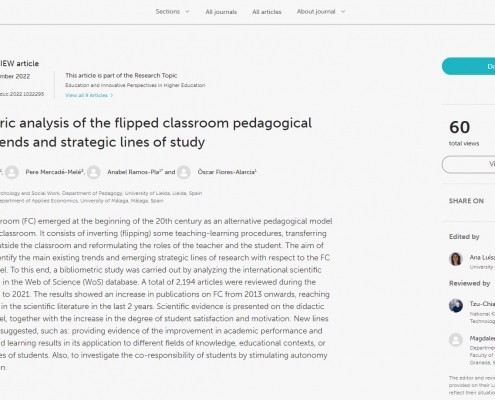Click Anabel Ramos-Pla author avatar
The height and width of the screenshot is (400, 495).
click(94, 172)
